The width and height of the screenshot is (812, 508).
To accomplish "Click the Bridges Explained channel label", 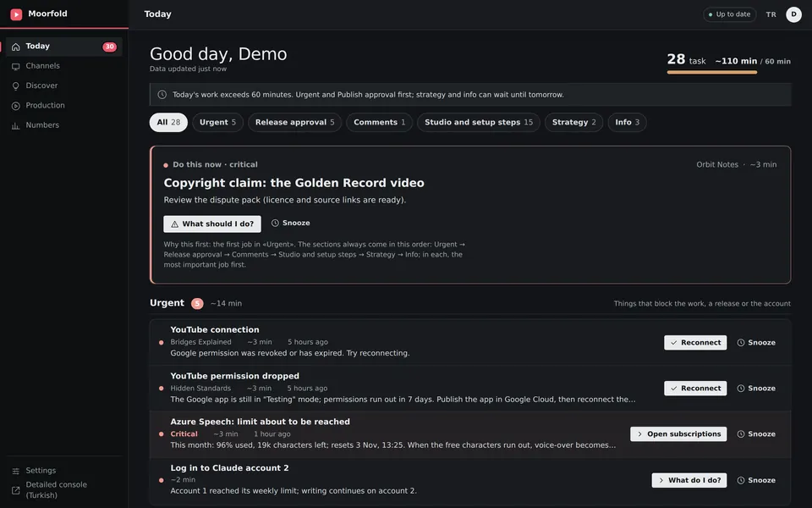I will 201,342.
